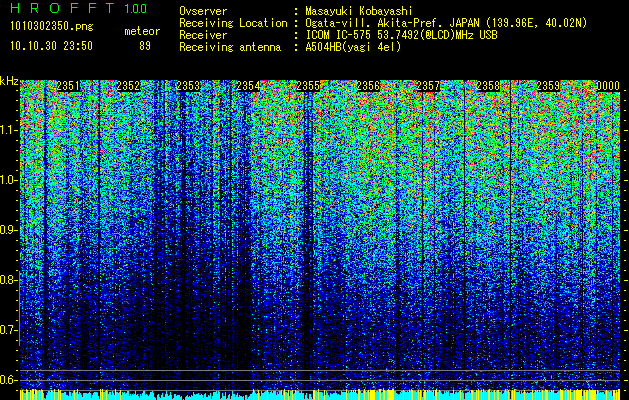Click the ICOM IC-575 53.7492 receiver value
The image size is (629, 400).
click(402, 35)
